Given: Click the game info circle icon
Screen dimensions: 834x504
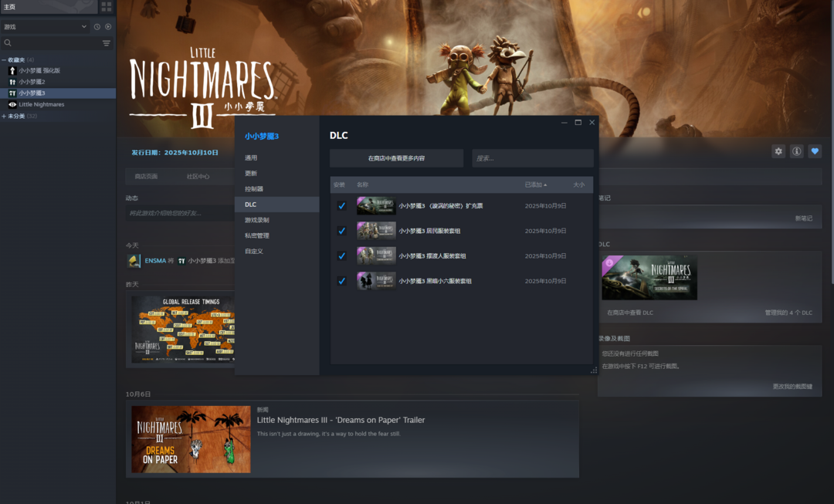Looking at the screenshot, I should point(796,151).
